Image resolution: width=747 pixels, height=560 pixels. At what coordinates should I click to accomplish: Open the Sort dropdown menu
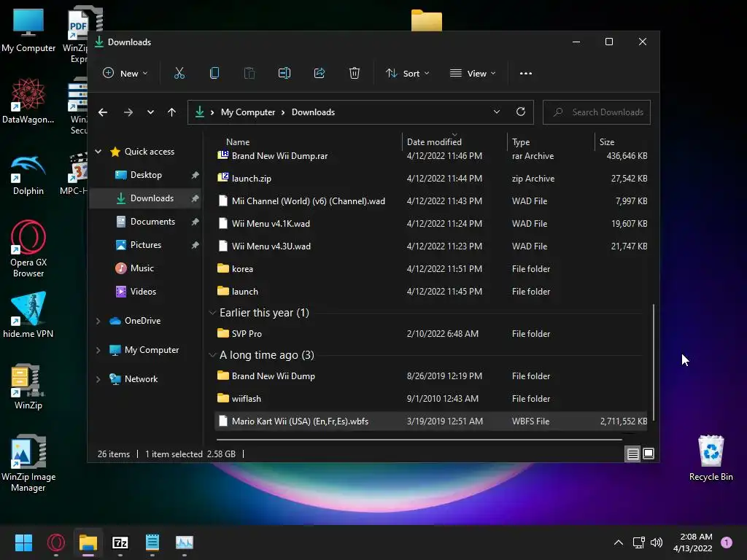pos(407,74)
